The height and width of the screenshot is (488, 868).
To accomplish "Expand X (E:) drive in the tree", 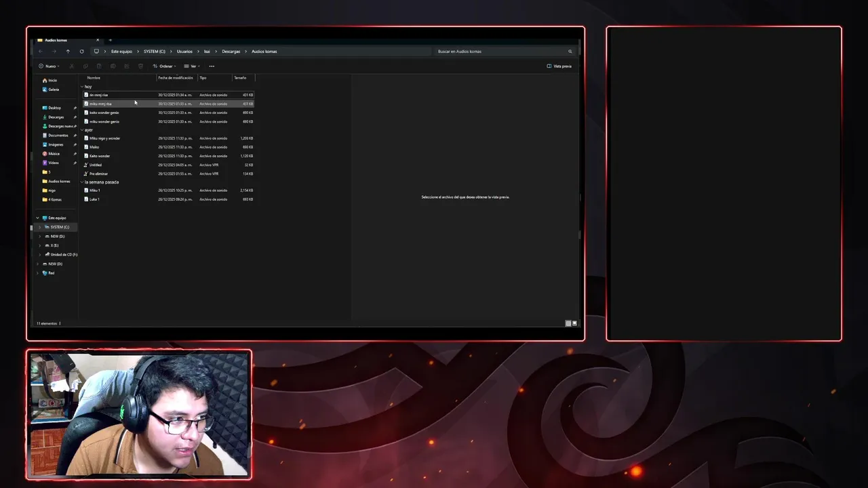I will click(40, 245).
